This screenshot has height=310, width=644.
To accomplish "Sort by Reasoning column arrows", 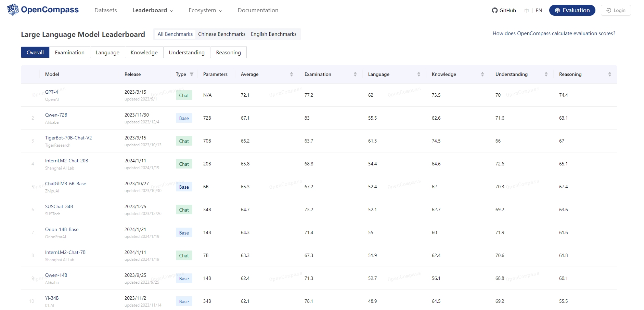I will tap(610, 74).
